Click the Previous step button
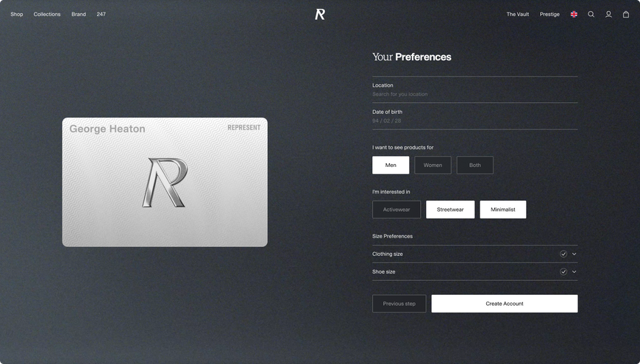The image size is (640, 364). point(399,304)
